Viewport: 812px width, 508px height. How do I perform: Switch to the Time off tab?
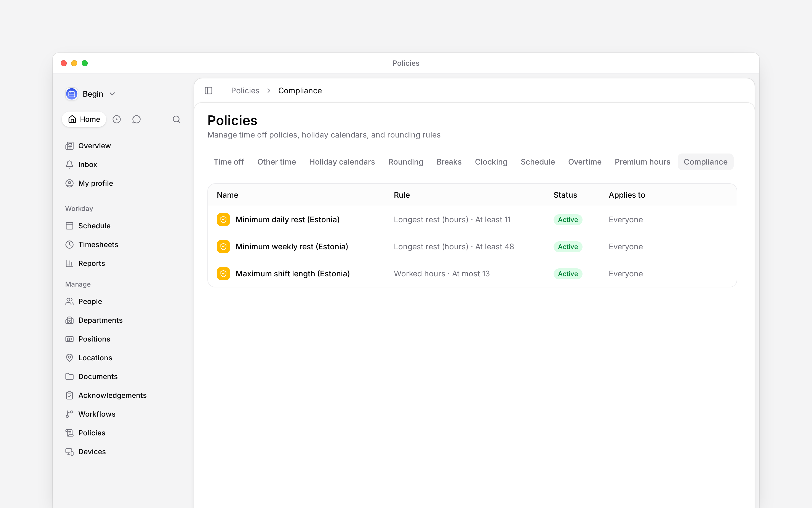(x=228, y=162)
